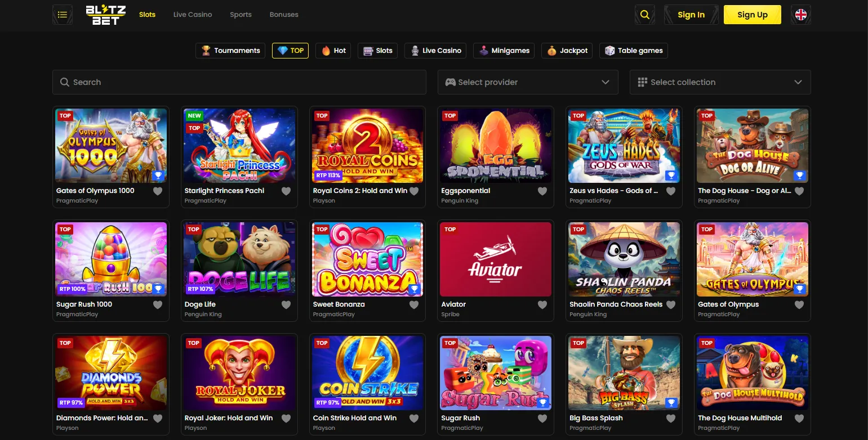Toggle favorite heart for Aviator
The height and width of the screenshot is (440, 868).
coord(542,305)
